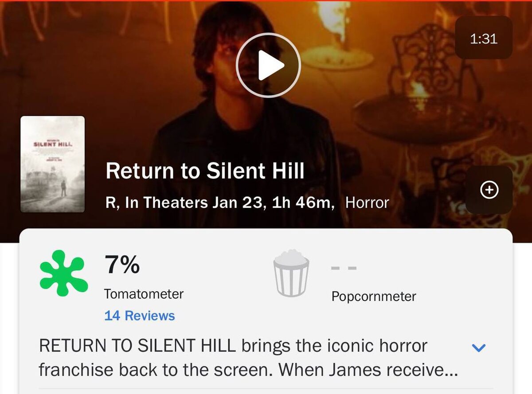Expand the synopsis with the blue chevron
This screenshot has width=532, height=394.
coord(479,347)
